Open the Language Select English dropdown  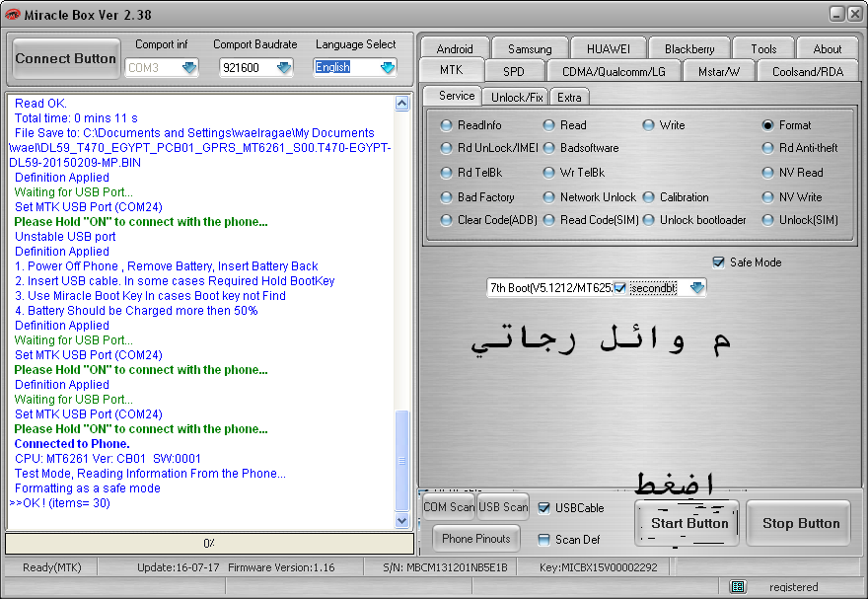tap(388, 67)
